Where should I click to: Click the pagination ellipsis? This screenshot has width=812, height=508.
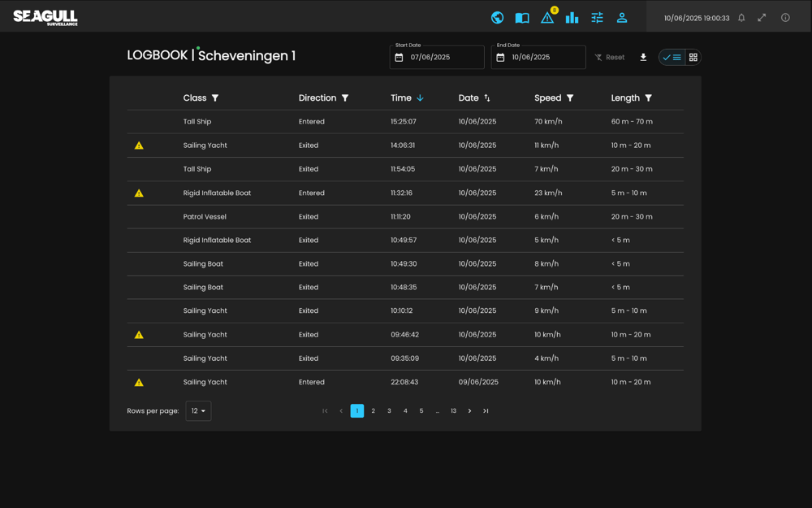437,411
